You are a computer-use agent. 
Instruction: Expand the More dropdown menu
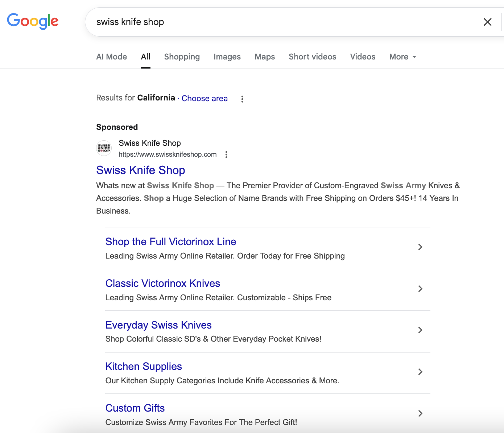click(402, 57)
